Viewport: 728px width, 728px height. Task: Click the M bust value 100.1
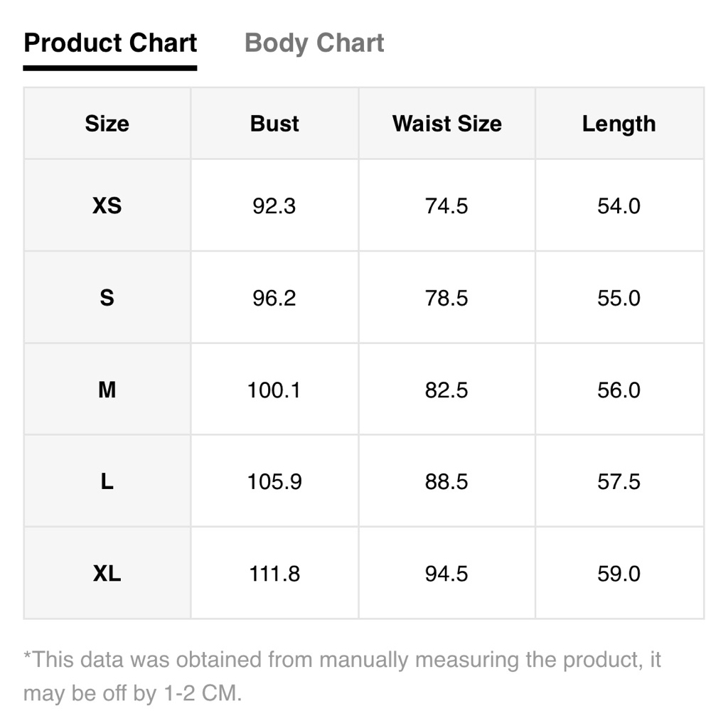274,390
